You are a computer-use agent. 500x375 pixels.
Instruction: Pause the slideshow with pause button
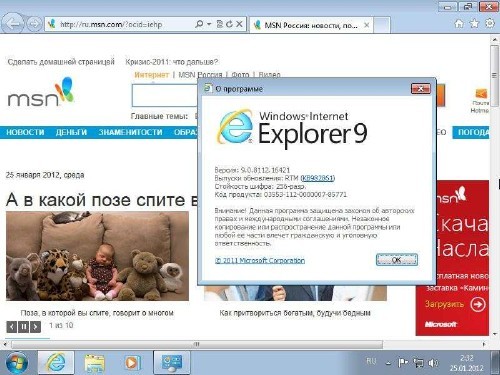coord(24,327)
